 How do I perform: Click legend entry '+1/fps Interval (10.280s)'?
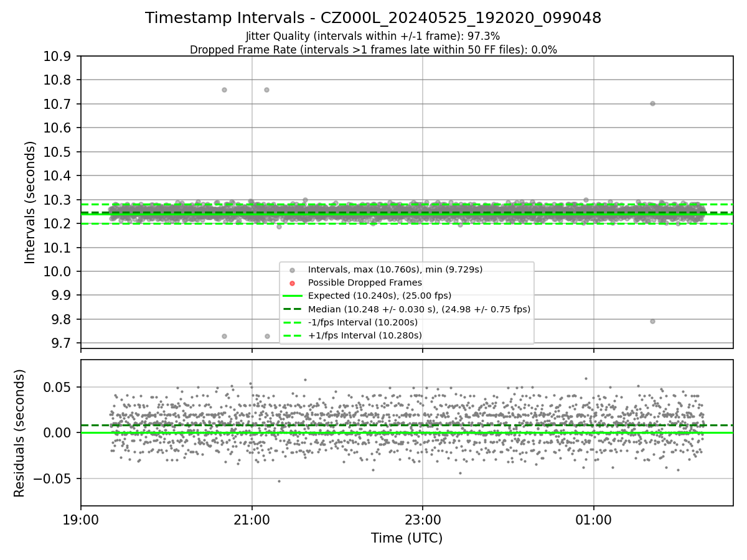point(365,335)
